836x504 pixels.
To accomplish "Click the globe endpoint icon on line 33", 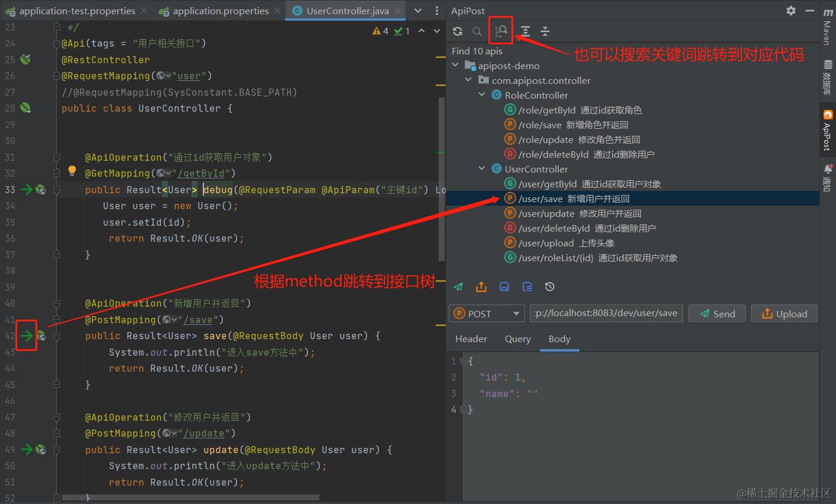I will [x=41, y=190].
